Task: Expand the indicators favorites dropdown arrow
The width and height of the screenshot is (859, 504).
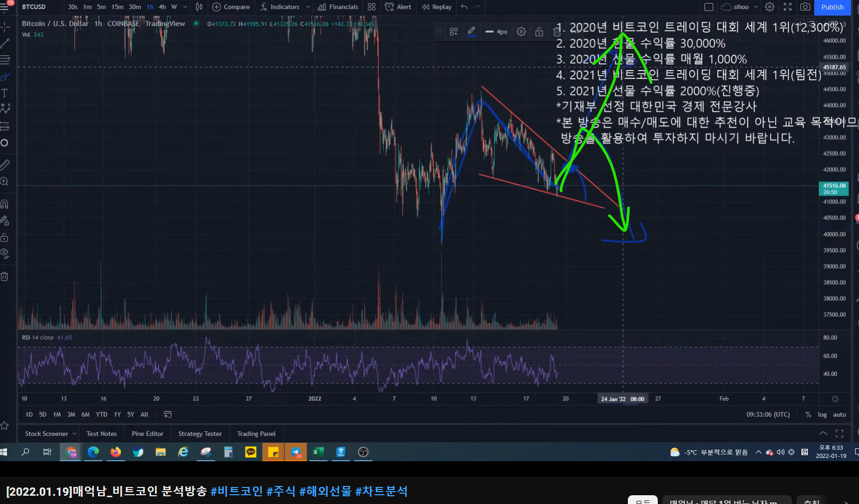Action: pos(308,7)
